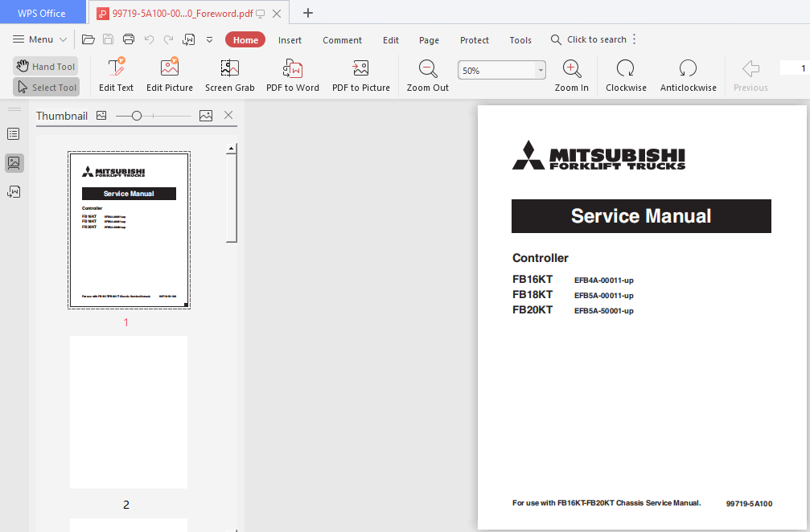Convert PDF to Word

pos(293,75)
